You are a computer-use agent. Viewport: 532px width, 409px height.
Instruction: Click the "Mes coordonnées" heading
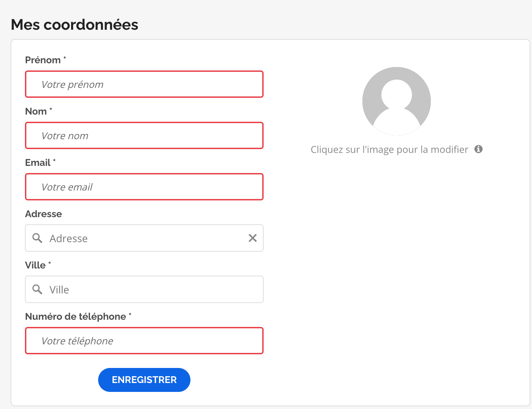click(75, 25)
